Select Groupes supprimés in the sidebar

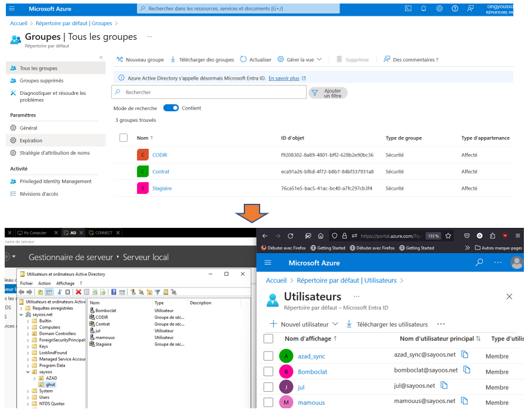(x=42, y=81)
